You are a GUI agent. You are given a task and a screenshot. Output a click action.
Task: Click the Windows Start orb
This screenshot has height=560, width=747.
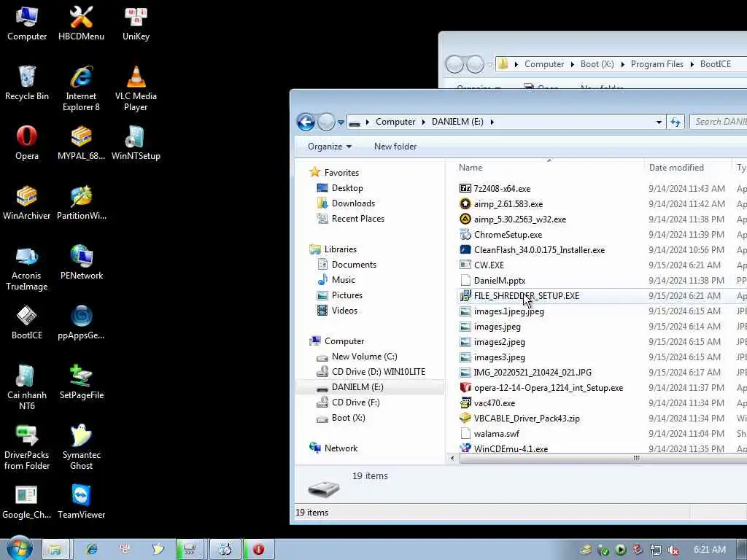pos(20,548)
